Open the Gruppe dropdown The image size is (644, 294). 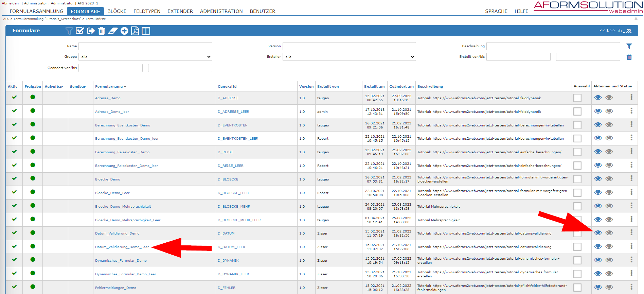(x=145, y=57)
